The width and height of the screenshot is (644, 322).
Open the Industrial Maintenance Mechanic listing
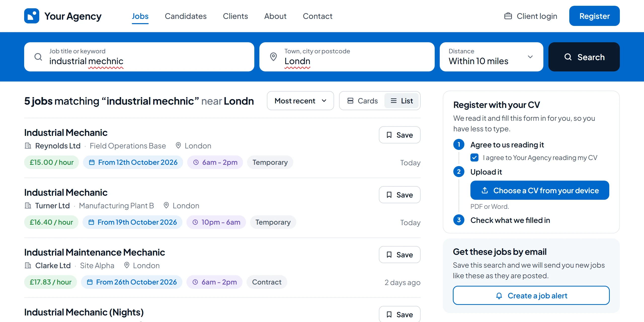click(95, 252)
